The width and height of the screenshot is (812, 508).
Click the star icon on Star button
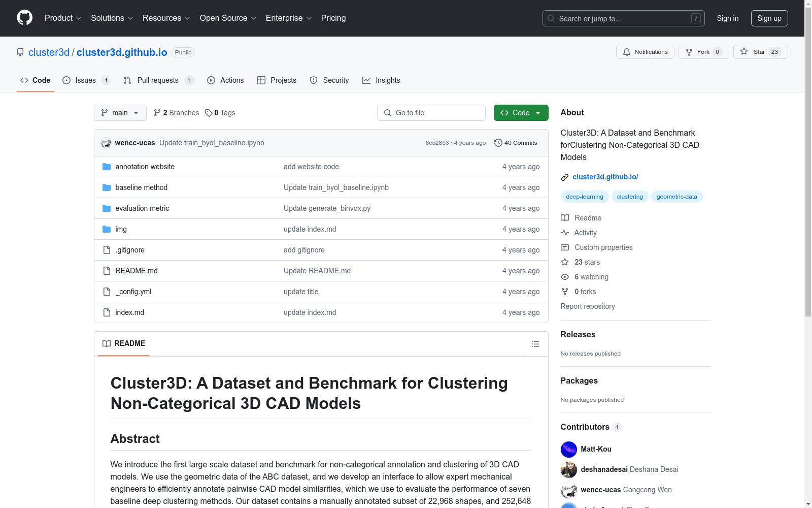click(744, 52)
